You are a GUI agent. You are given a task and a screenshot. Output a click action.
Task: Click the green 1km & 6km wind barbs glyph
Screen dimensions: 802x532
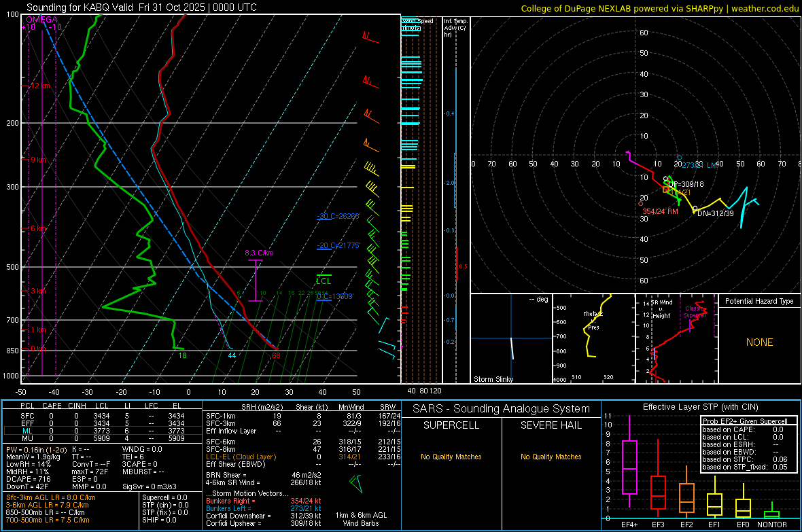(x=357, y=483)
